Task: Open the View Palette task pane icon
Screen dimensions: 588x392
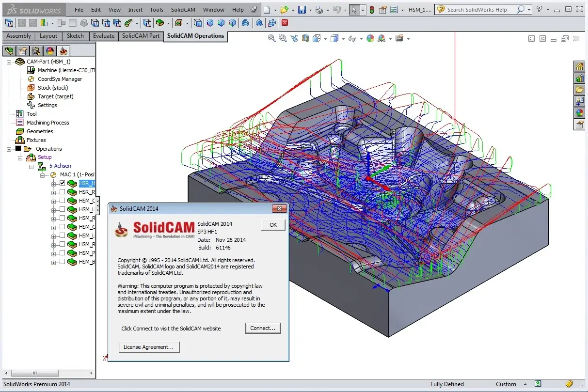Action: 579,101
